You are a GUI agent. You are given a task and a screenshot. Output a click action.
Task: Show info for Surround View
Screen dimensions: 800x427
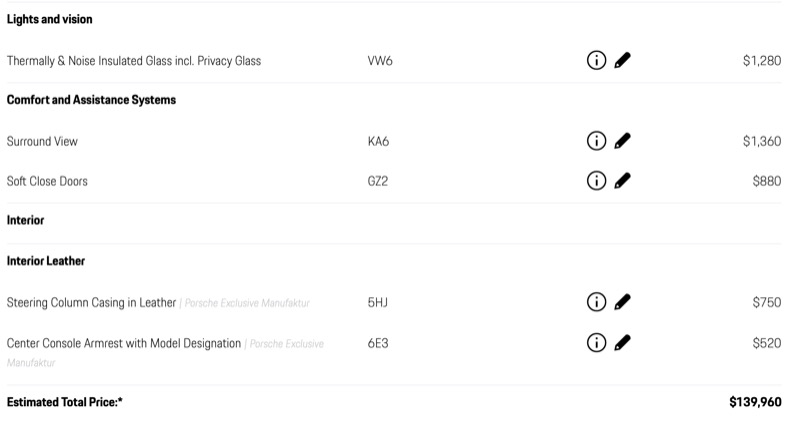pos(596,140)
